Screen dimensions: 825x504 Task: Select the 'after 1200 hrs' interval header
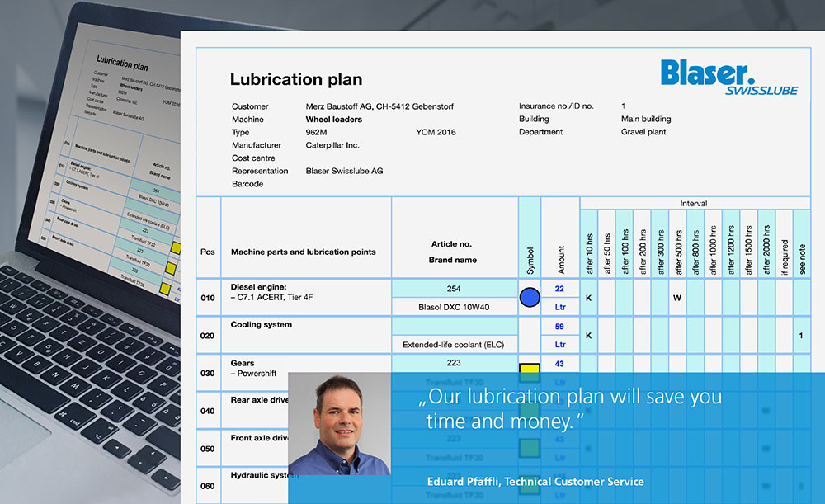pyautogui.click(x=731, y=250)
